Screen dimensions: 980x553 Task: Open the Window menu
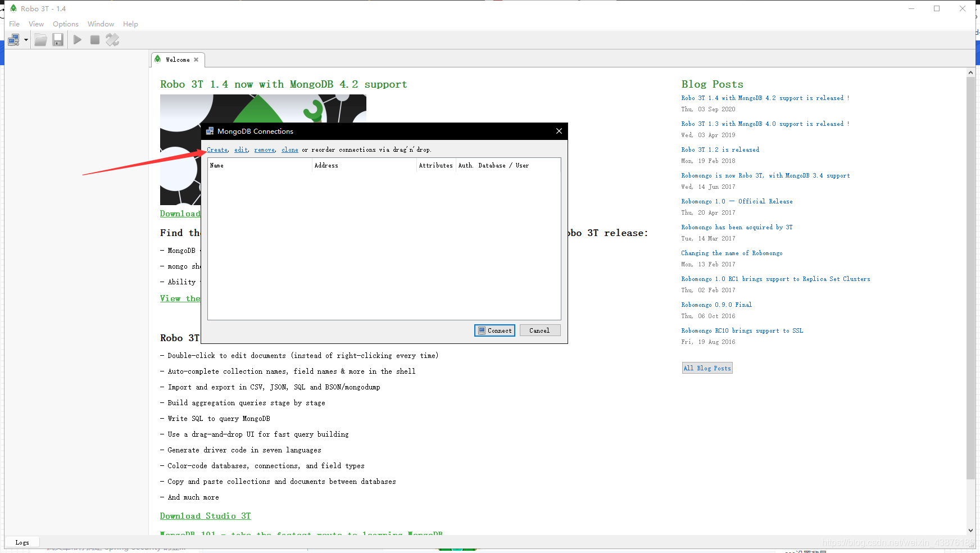pyautogui.click(x=101, y=24)
